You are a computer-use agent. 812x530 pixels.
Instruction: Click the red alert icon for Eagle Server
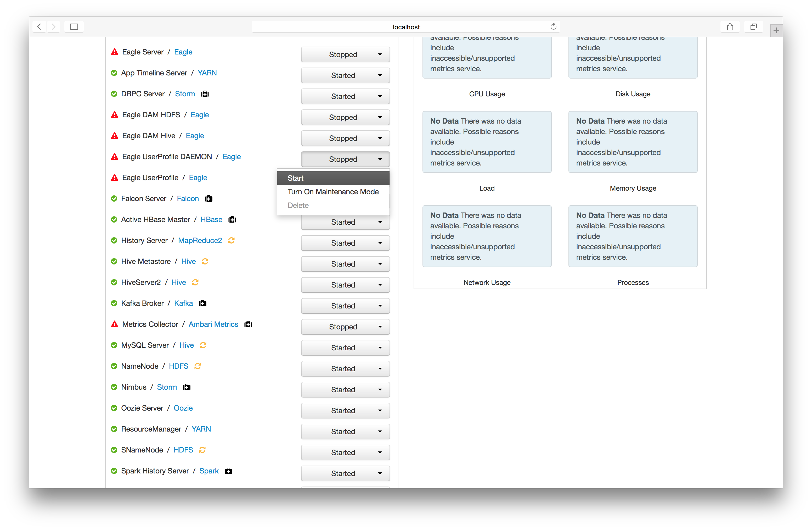click(115, 52)
